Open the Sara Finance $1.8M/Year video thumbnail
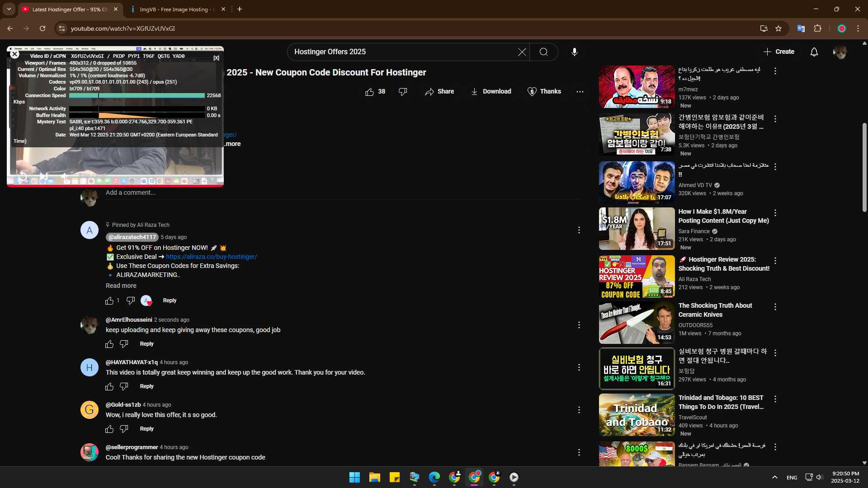The image size is (868, 488). (x=637, y=229)
